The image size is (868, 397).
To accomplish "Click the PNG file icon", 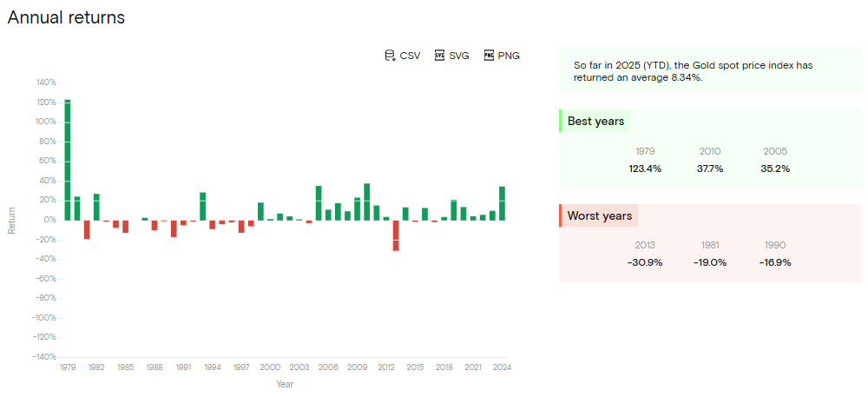I will click(x=489, y=56).
